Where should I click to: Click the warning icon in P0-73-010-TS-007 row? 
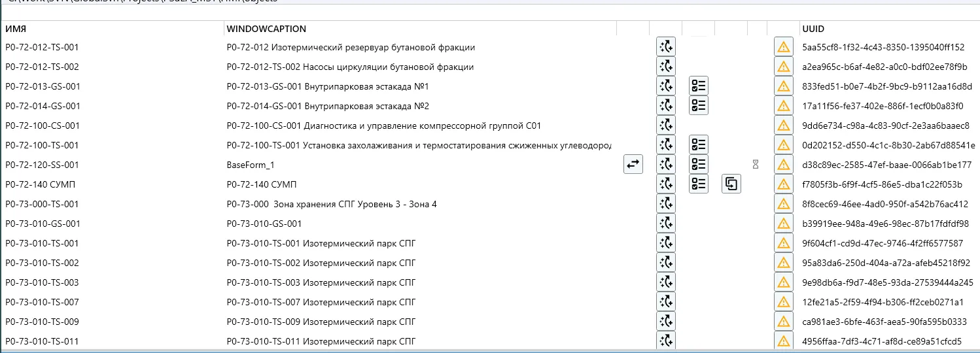point(784,302)
